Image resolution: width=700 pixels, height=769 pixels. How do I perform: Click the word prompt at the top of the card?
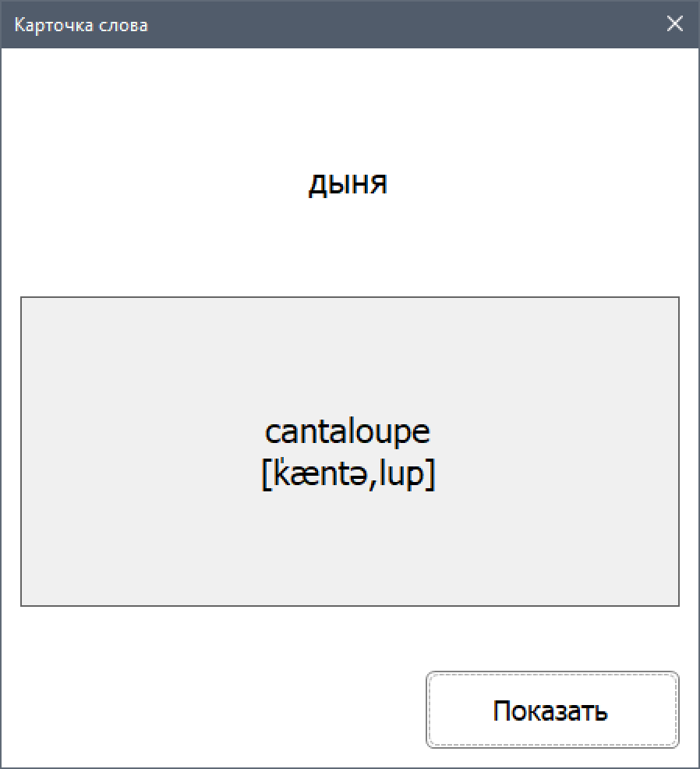[x=348, y=185]
